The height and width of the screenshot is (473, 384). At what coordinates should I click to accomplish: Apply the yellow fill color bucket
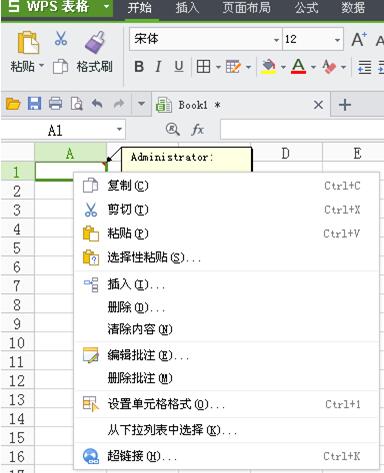click(x=269, y=67)
